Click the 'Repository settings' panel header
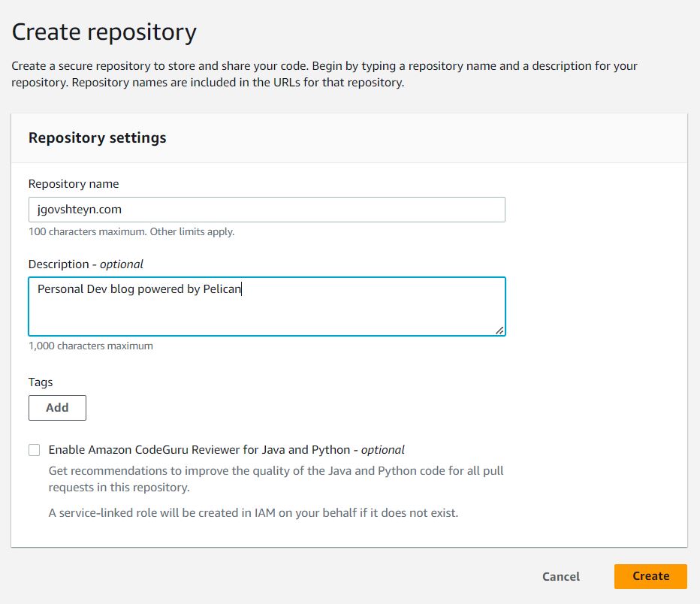This screenshot has width=700, height=604. click(x=98, y=138)
